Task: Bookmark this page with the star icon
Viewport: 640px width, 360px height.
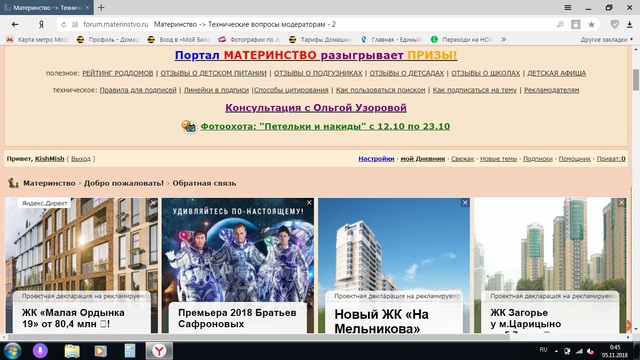Action: 591,24
